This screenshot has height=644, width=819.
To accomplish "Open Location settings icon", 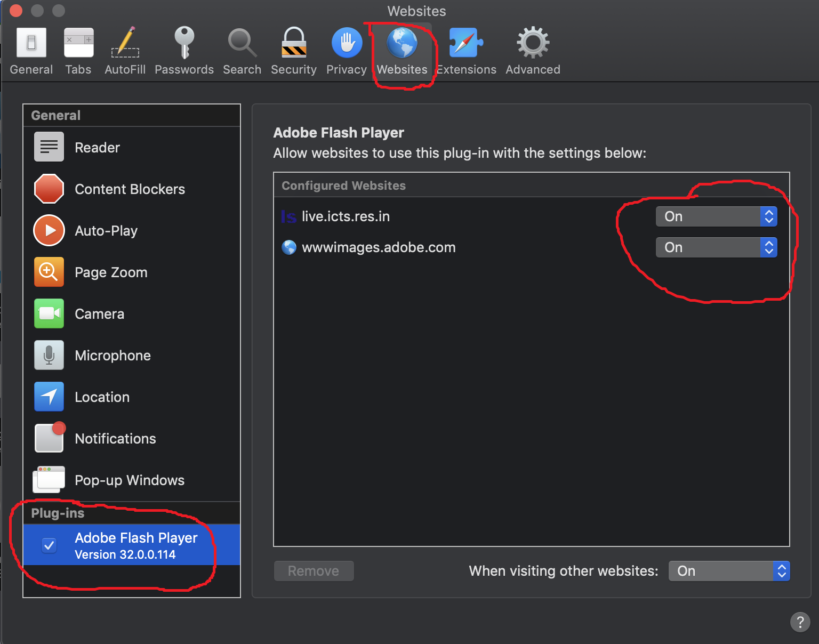I will [49, 397].
